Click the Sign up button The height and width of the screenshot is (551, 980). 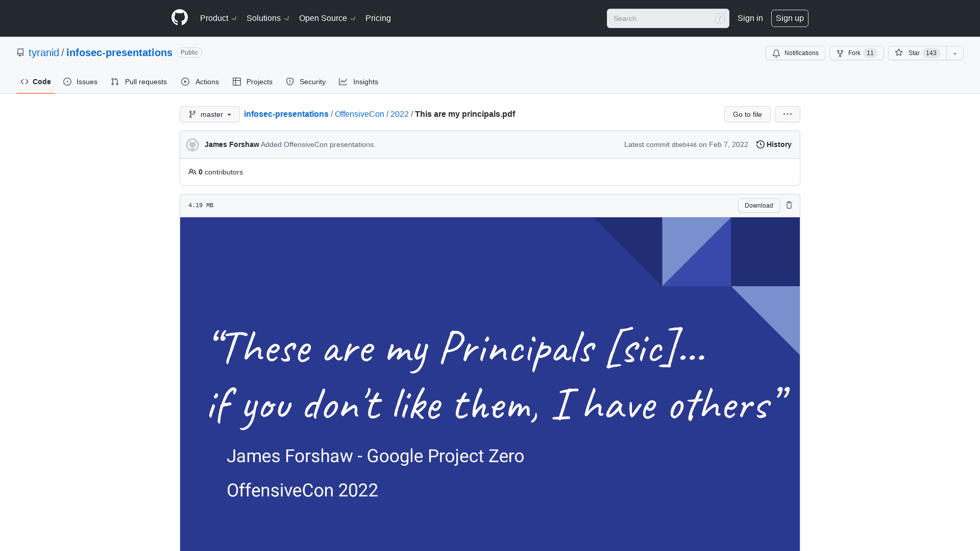pyautogui.click(x=790, y=18)
